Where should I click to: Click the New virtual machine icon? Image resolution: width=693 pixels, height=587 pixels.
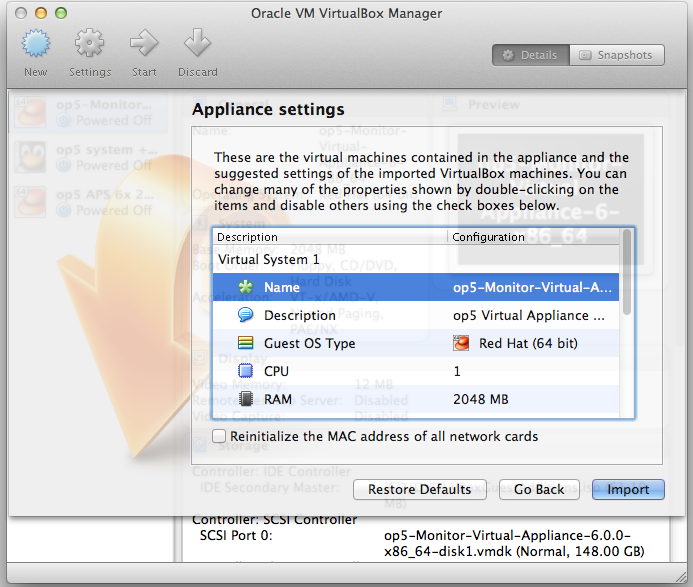[x=36, y=45]
